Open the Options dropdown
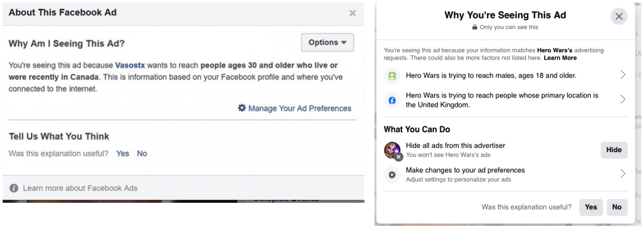The width and height of the screenshot is (644, 227). point(327,43)
